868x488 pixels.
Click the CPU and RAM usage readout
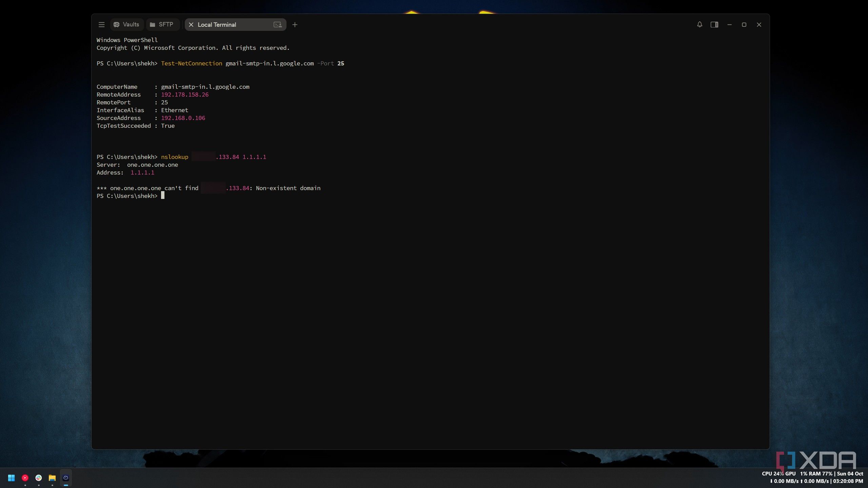point(797,473)
